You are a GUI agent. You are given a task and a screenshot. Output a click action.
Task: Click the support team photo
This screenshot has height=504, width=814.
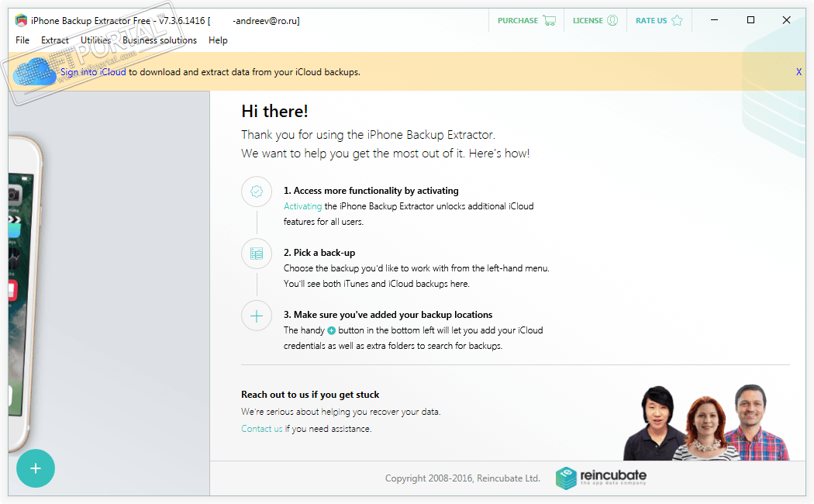click(706, 423)
